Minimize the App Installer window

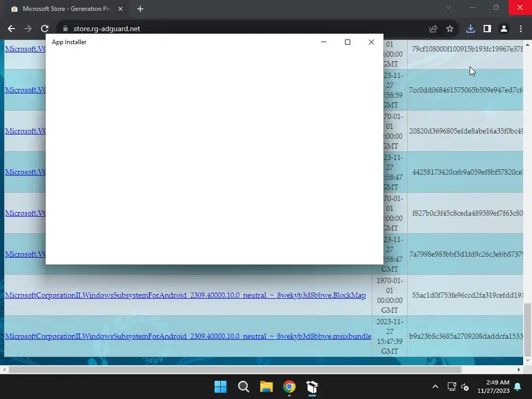pyautogui.click(x=324, y=42)
